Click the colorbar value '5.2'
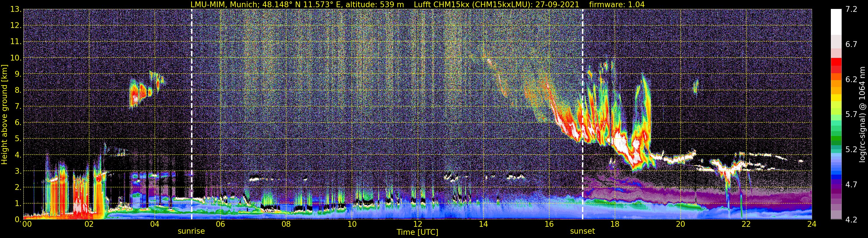Viewport: 868px width, 238px height. click(851, 150)
